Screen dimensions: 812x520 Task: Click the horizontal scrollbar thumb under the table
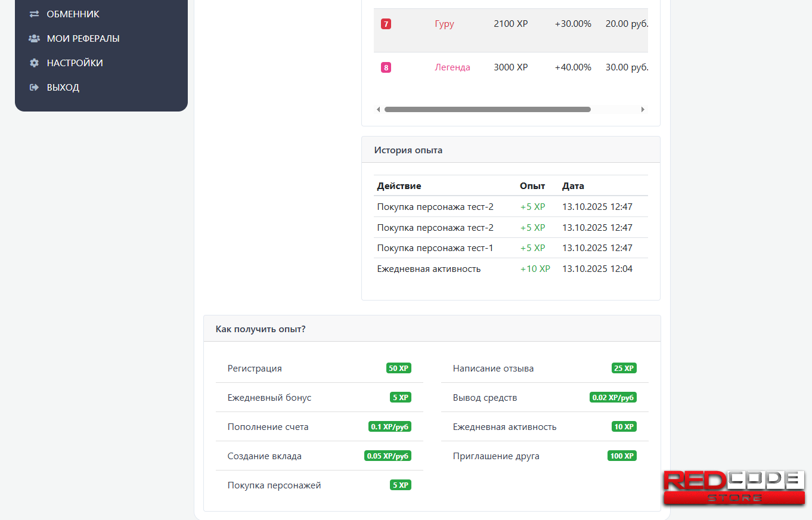click(487, 109)
